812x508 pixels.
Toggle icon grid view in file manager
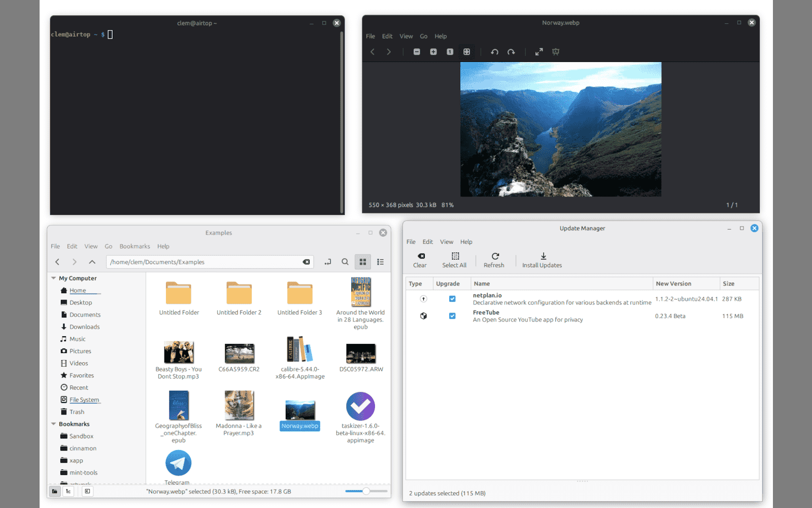click(x=362, y=262)
